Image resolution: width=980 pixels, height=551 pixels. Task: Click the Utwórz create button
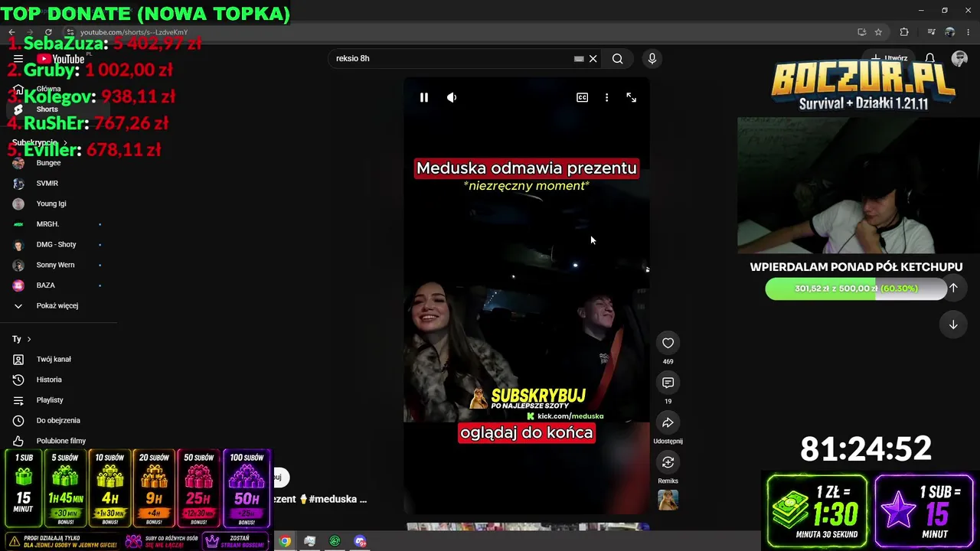click(889, 58)
